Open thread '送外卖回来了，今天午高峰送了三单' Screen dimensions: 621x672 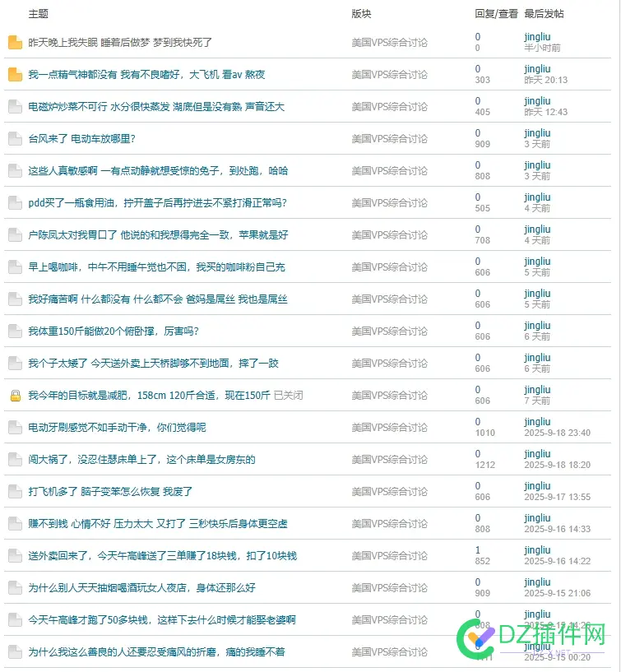(x=162, y=556)
